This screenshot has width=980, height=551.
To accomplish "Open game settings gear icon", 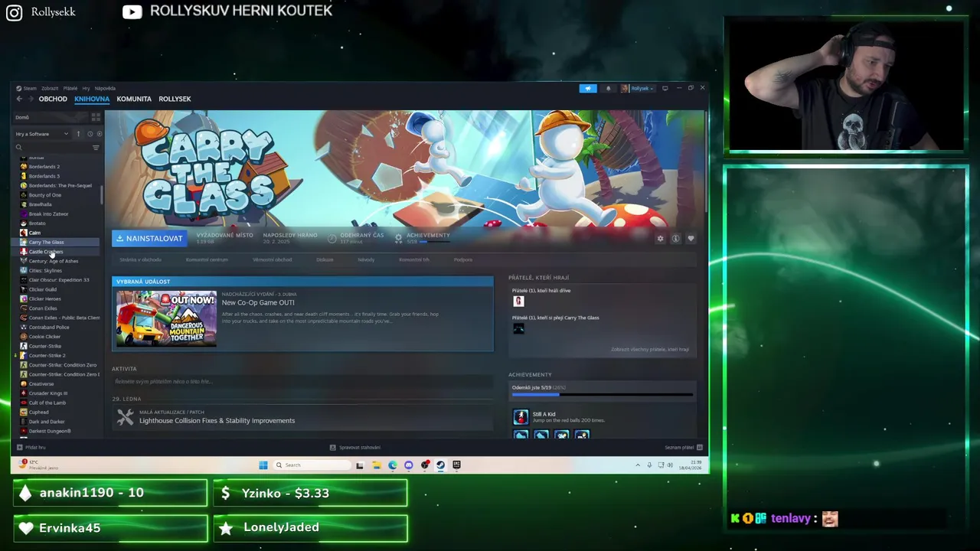I will pos(660,239).
